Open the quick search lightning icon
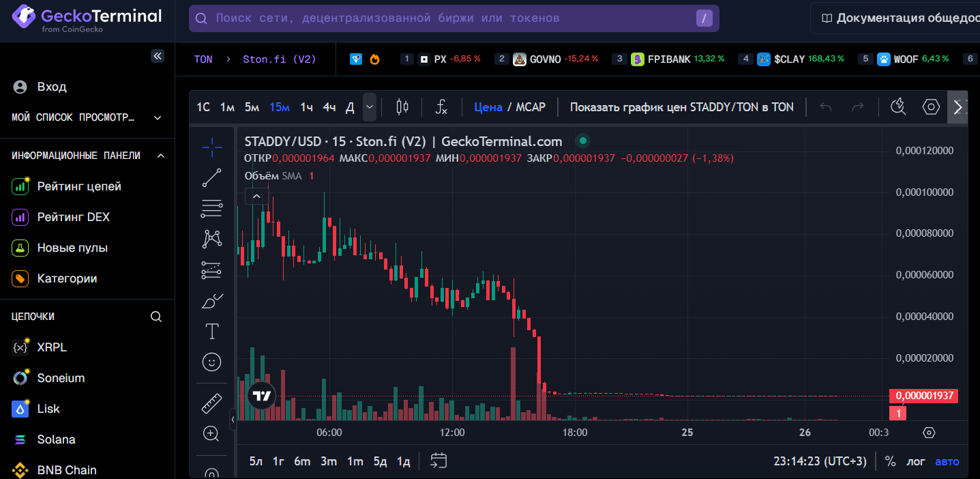This screenshot has width=980, height=479. pyautogui.click(x=898, y=106)
